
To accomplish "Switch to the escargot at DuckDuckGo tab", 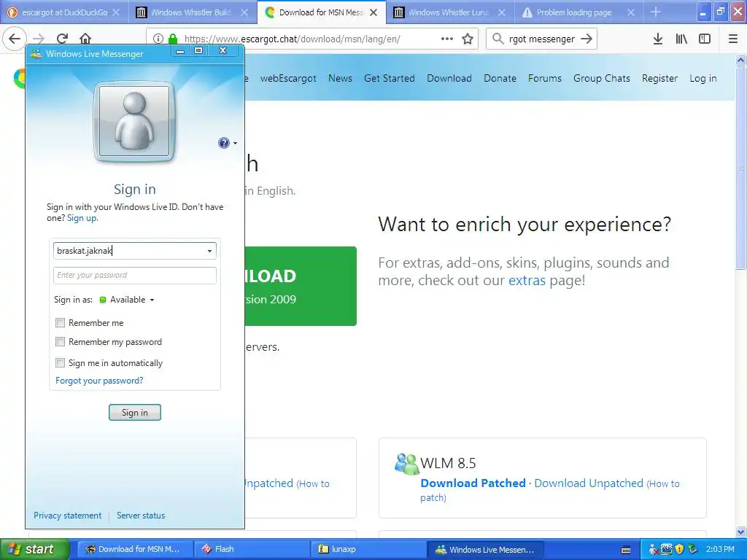I will click(64, 12).
